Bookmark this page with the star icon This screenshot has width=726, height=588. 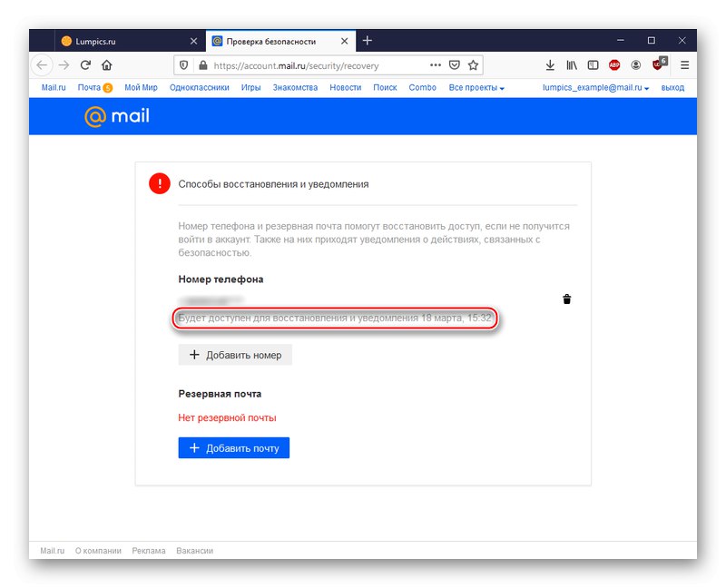tap(474, 65)
